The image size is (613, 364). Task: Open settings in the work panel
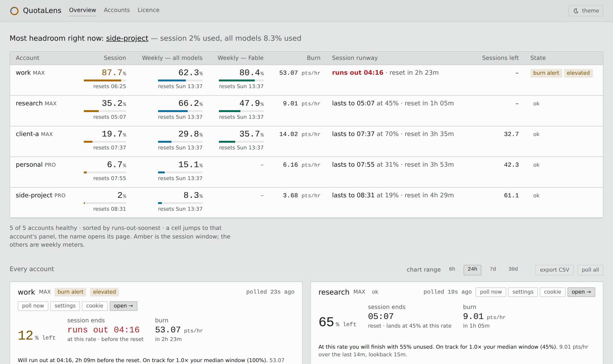[x=65, y=306]
